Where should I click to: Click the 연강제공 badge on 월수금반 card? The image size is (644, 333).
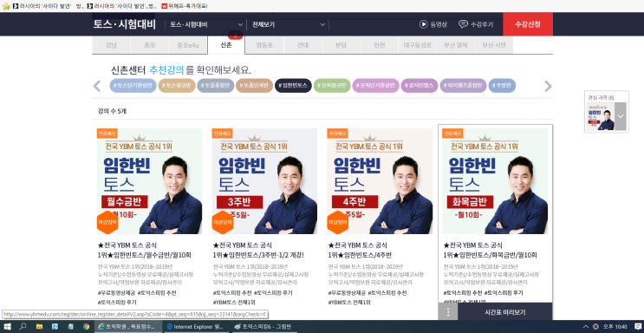[107, 134]
